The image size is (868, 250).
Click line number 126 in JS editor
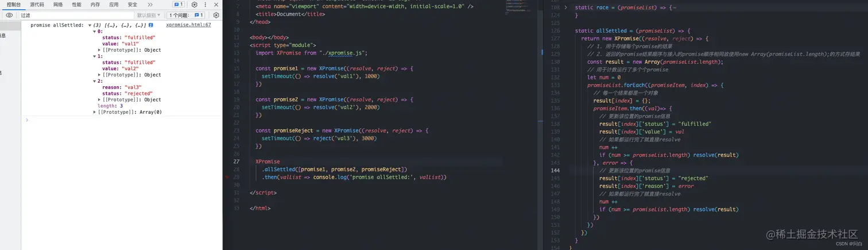[x=555, y=30]
